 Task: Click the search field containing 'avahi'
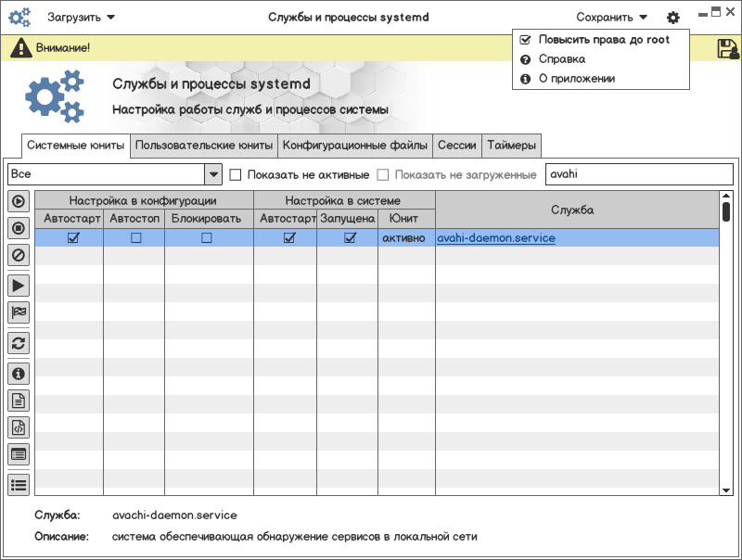click(x=638, y=174)
